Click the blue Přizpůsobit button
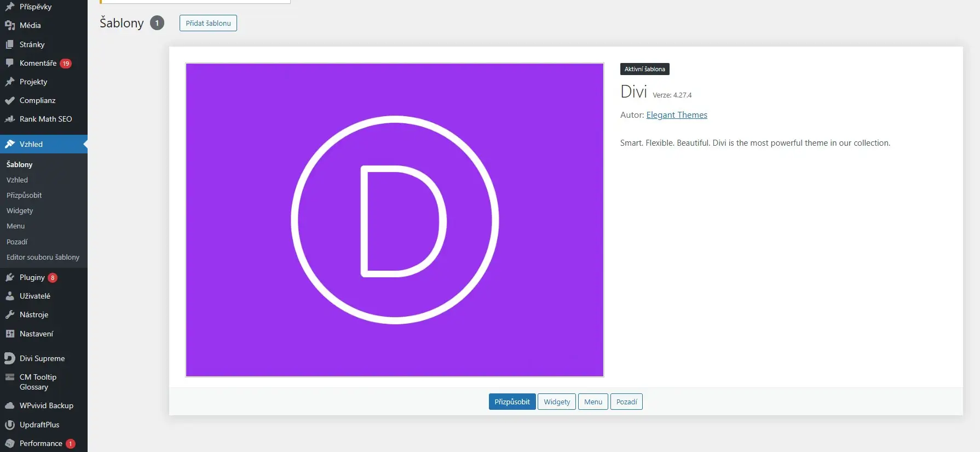The height and width of the screenshot is (452, 980). point(512,402)
